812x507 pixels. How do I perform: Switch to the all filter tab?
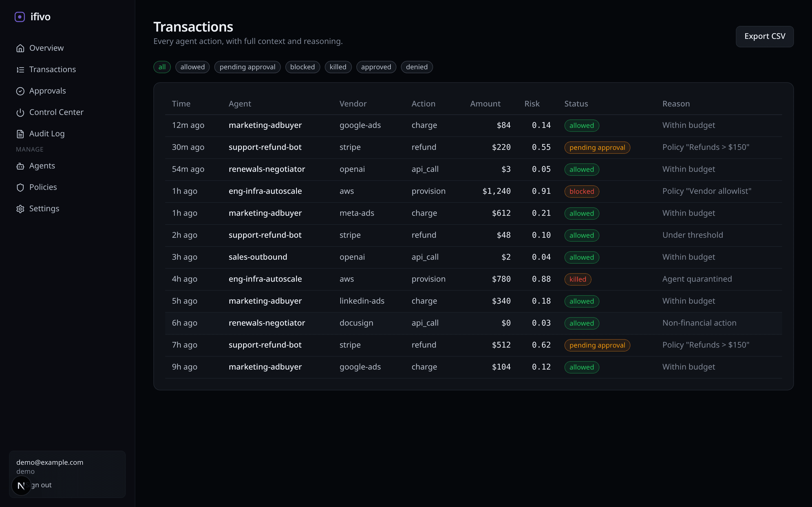(x=162, y=67)
